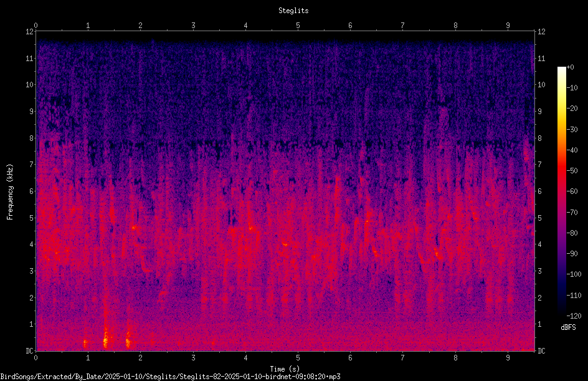This screenshot has width=588, height=381.
Task: Click the 2 second tick on top axis
Action: pos(140,26)
